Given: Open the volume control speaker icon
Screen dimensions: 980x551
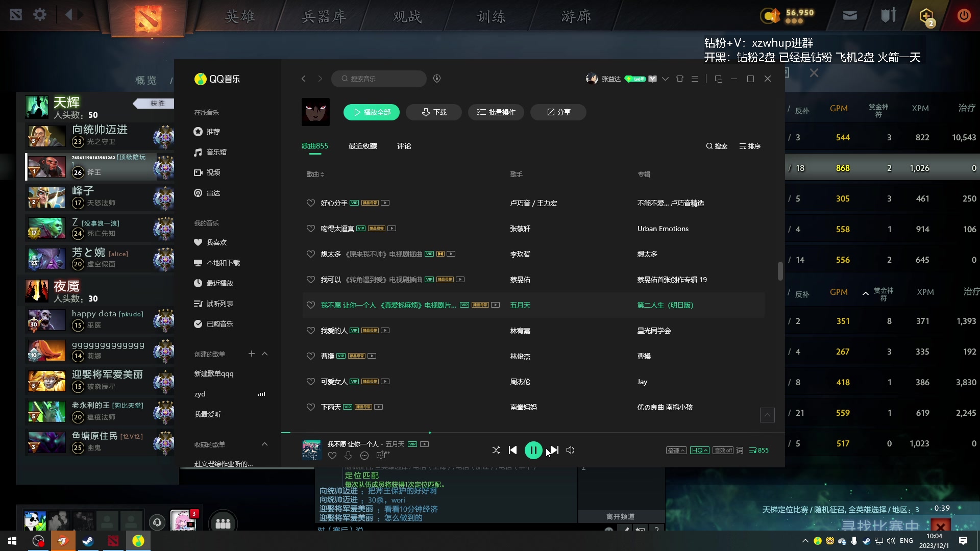Looking at the screenshot, I should [570, 450].
